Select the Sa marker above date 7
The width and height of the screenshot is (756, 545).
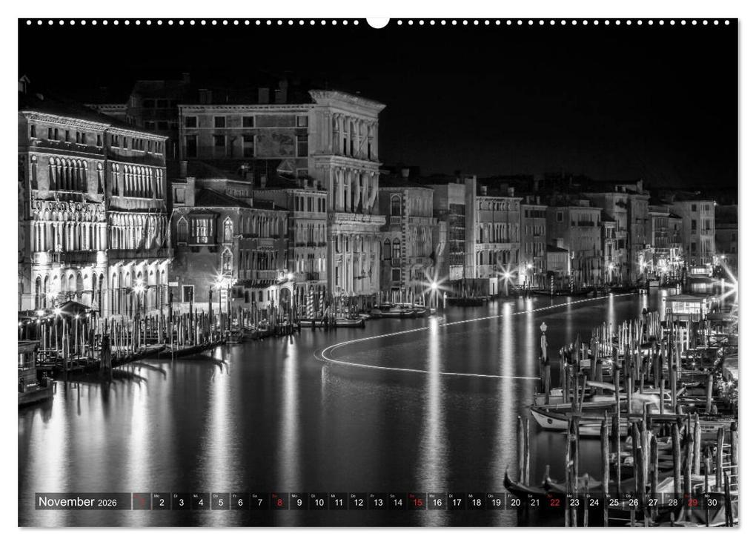(256, 495)
